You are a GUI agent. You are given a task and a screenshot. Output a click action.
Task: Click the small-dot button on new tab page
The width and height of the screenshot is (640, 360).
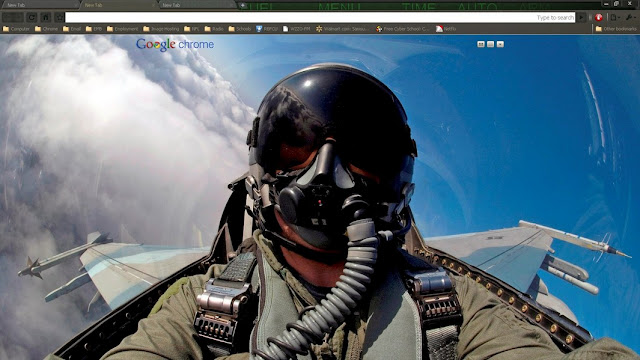pos(500,44)
